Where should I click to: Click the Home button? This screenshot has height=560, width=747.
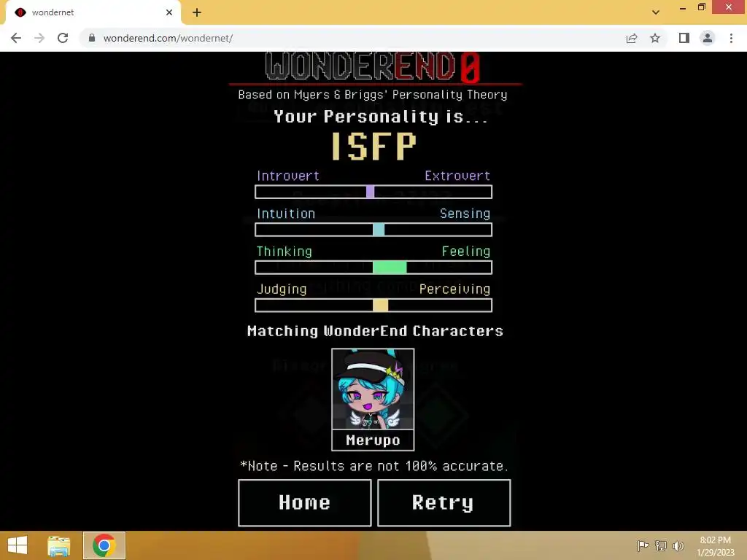(305, 503)
